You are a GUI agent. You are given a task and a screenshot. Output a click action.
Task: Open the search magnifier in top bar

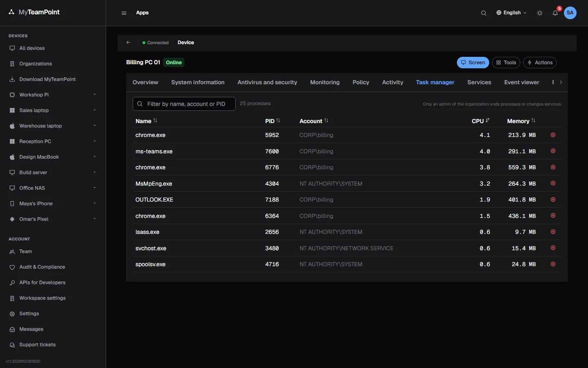[x=483, y=13]
